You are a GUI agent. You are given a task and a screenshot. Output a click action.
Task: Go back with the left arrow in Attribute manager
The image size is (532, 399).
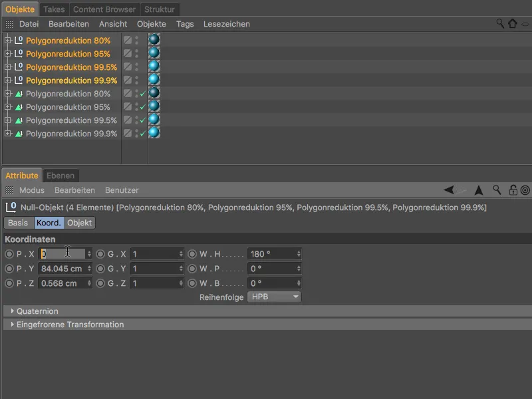449,190
